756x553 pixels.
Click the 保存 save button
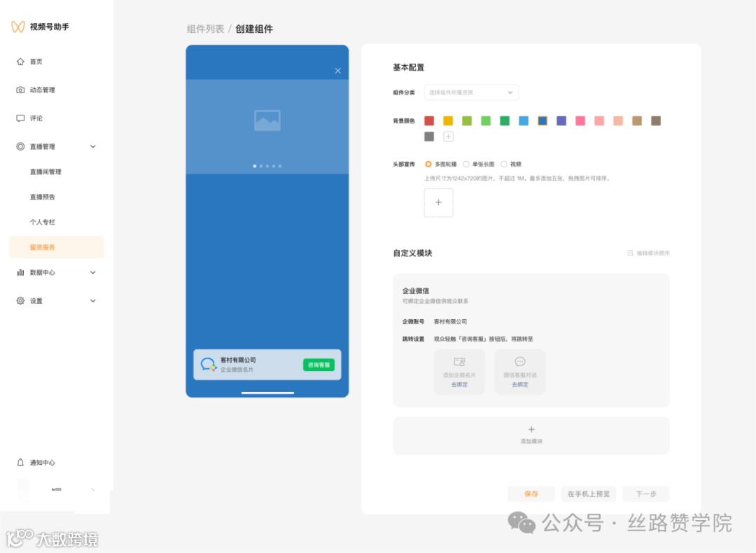point(531,493)
